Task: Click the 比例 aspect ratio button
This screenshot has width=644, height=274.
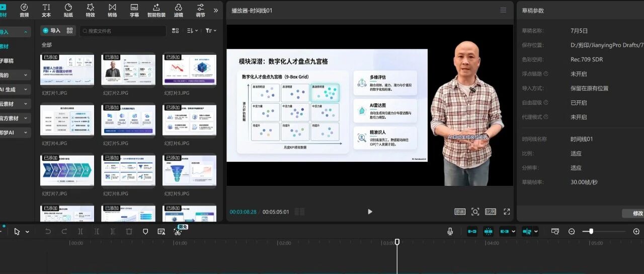Action: [491, 212]
